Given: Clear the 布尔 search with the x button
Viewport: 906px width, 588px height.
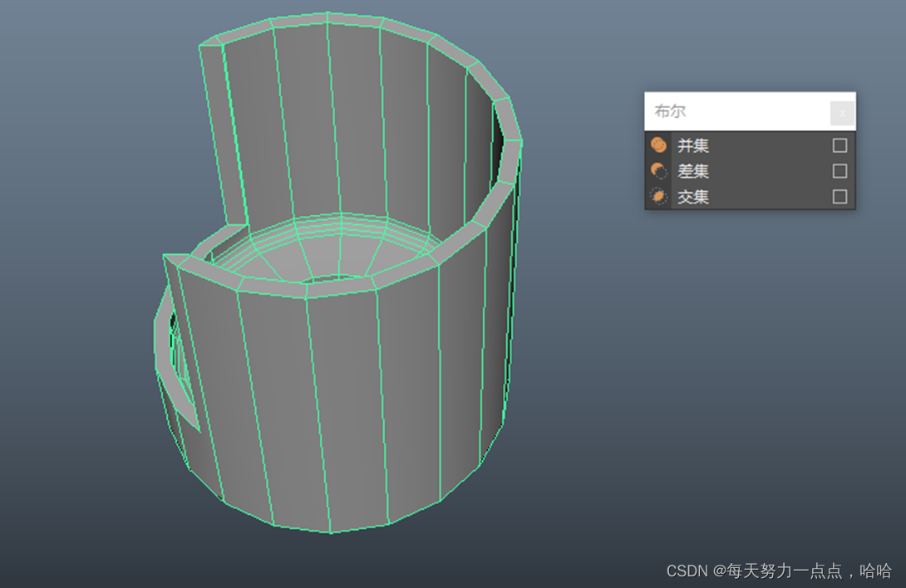Looking at the screenshot, I should pos(842,113).
